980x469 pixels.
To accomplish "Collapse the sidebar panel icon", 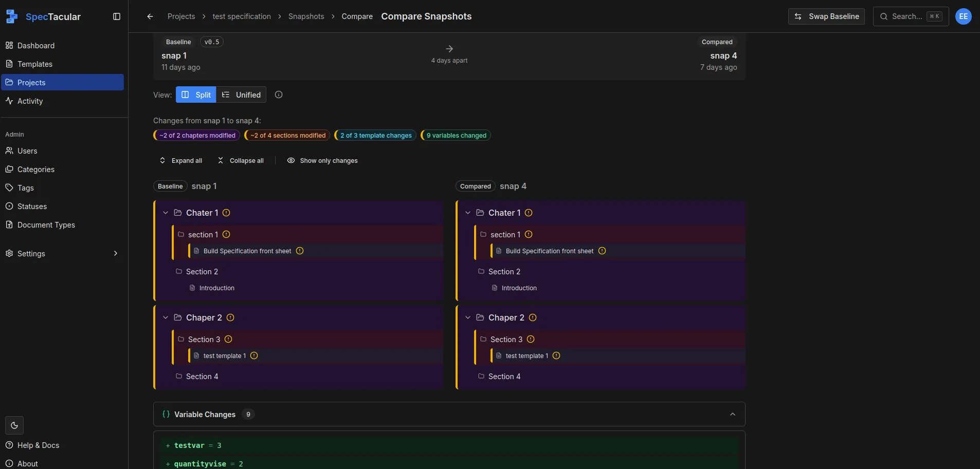I will click(x=117, y=16).
